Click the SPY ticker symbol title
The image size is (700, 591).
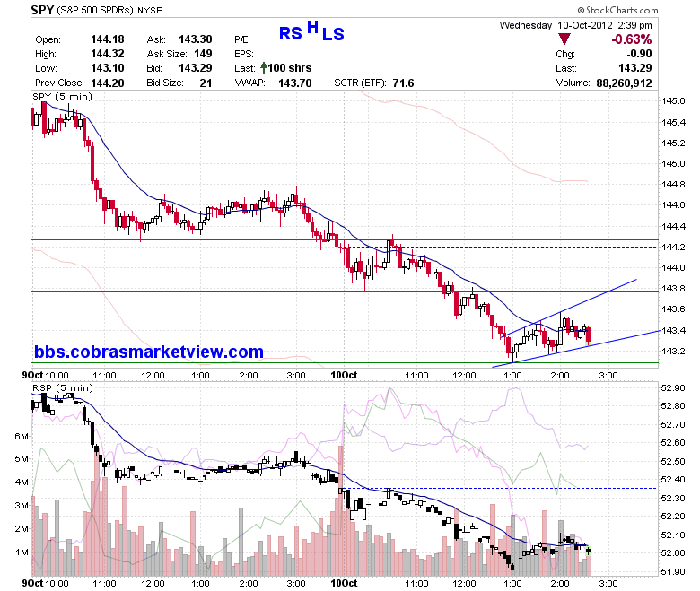pyautogui.click(x=42, y=10)
